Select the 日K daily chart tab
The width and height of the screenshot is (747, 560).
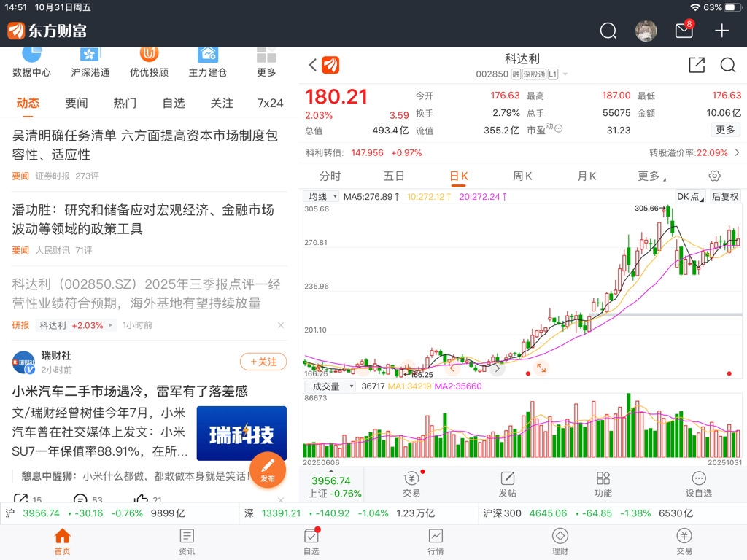(x=459, y=176)
